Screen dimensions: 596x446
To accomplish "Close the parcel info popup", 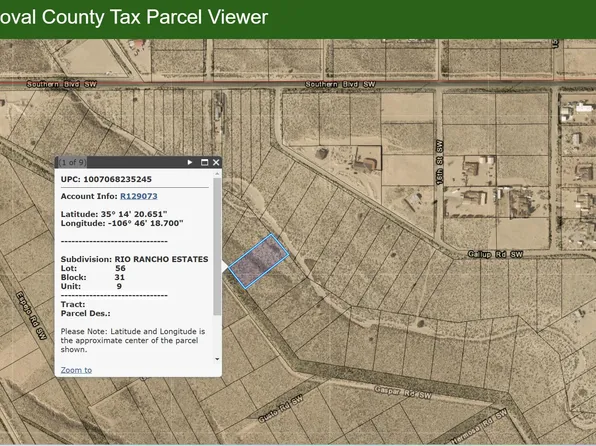I will click(216, 162).
